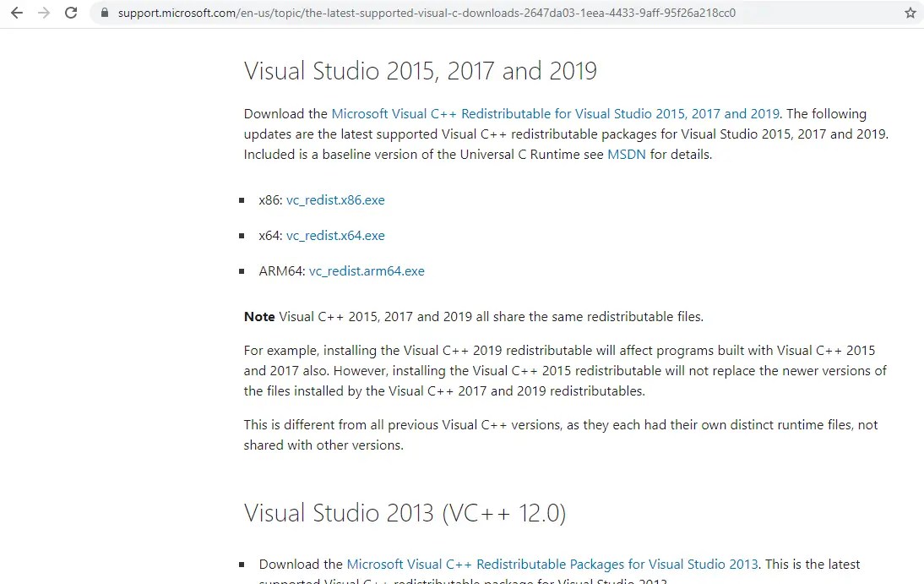Click the browser forward arrow

pos(44,13)
